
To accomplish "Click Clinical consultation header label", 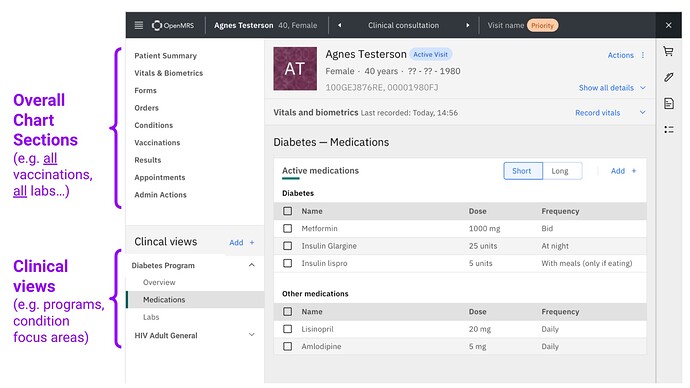I will (404, 26).
